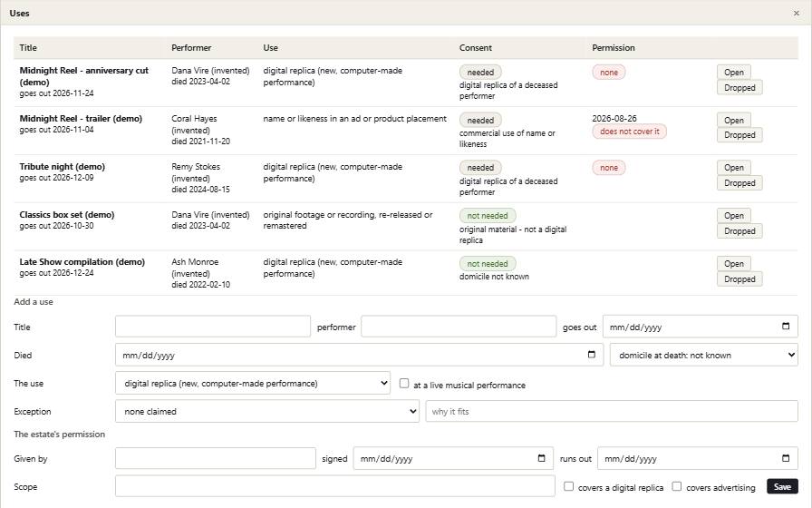This screenshot has height=508, width=812.
Task: Open the Tribute night use
Action: [x=734, y=168]
